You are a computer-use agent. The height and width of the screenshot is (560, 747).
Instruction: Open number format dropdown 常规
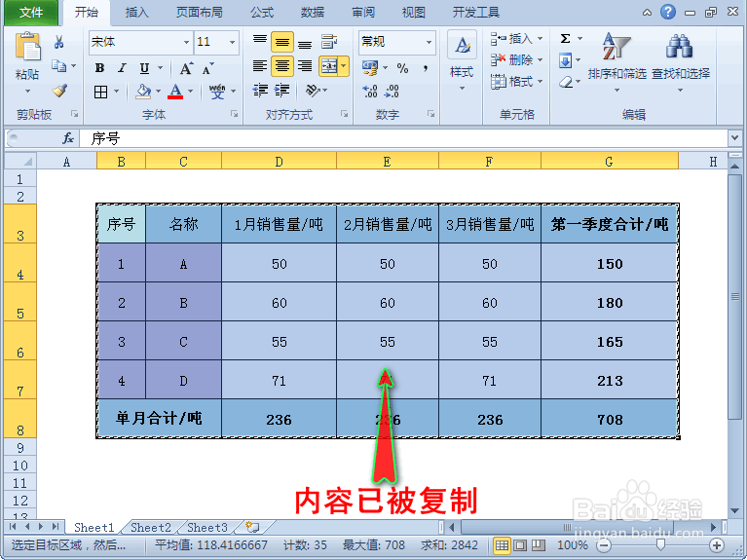pyautogui.click(x=429, y=42)
